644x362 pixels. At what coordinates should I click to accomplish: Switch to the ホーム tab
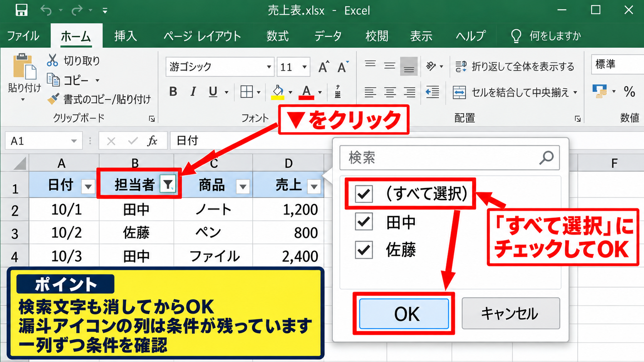click(x=76, y=36)
